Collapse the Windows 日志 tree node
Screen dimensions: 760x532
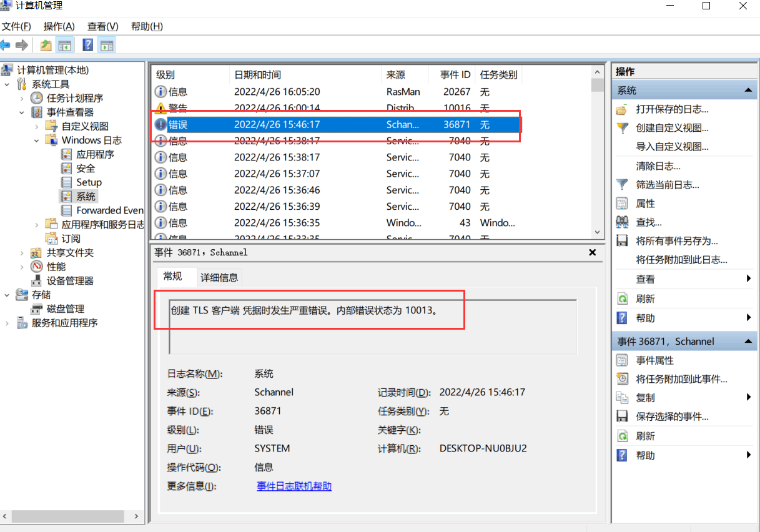click(37, 140)
